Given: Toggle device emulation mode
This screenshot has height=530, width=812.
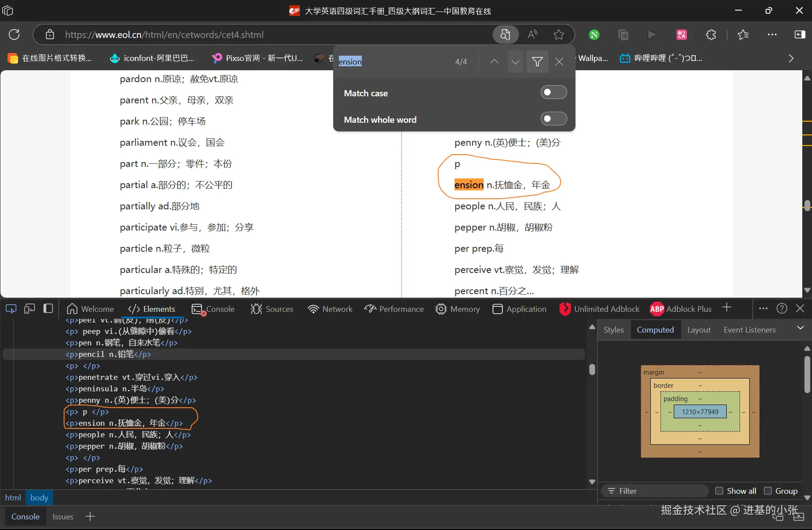Looking at the screenshot, I should tap(30, 309).
